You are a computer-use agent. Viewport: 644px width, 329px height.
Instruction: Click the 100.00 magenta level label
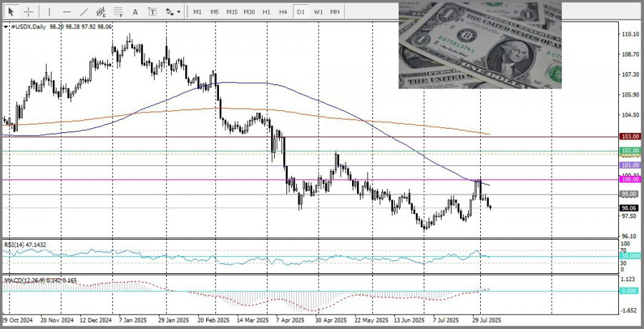(630, 180)
